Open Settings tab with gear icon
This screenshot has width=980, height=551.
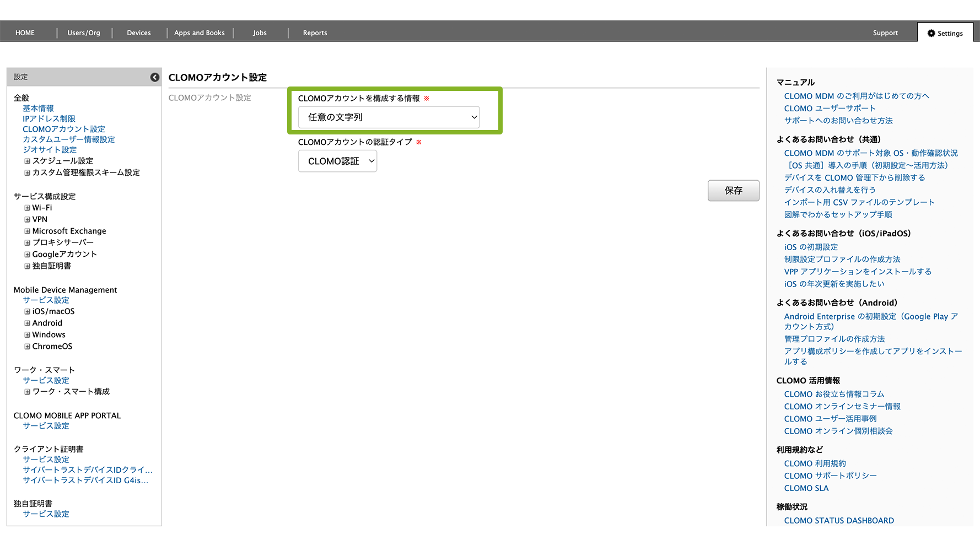pos(945,33)
